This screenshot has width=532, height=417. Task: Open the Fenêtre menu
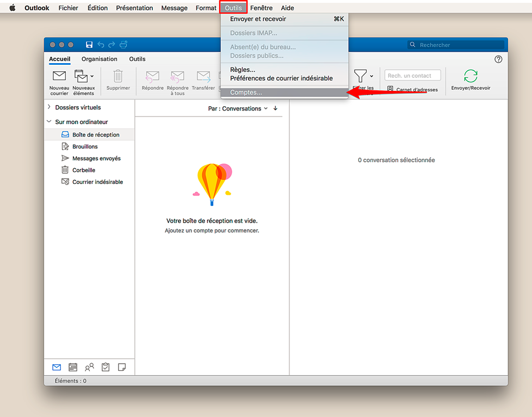pyautogui.click(x=261, y=8)
